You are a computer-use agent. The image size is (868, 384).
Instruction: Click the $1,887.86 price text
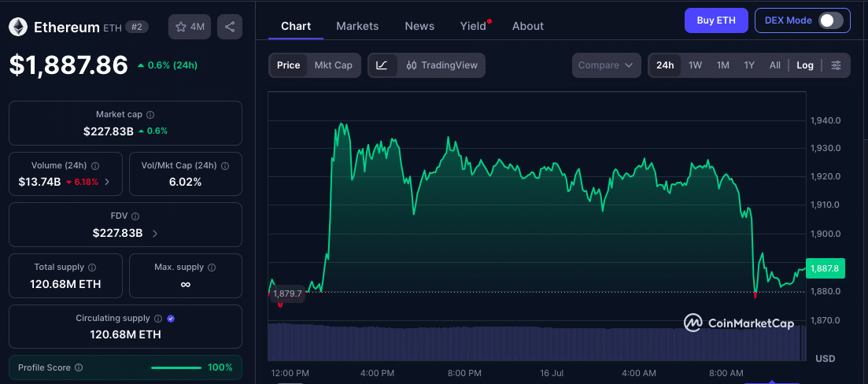pyautogui.click(x=68, y=65)
